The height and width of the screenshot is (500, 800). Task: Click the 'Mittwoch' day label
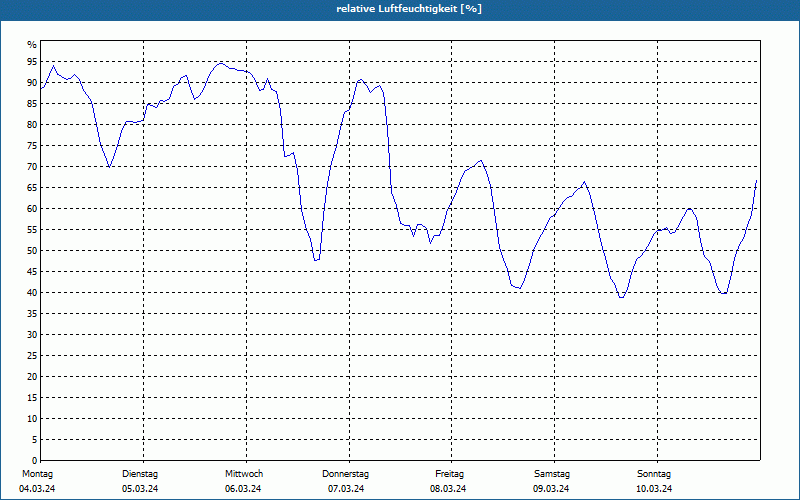(244, 474)
